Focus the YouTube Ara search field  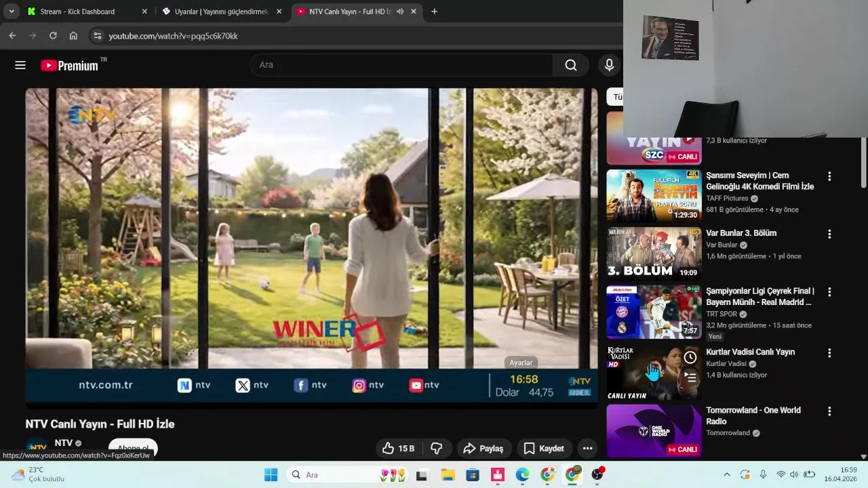click(x=401, y=65)
